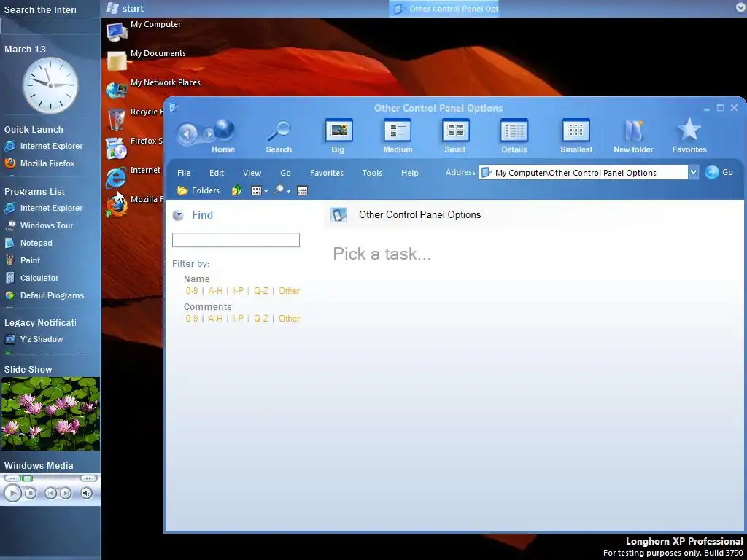The image size is (747, 560).
Task: Collapse the Find pane chevron
Action: [178, 215]
